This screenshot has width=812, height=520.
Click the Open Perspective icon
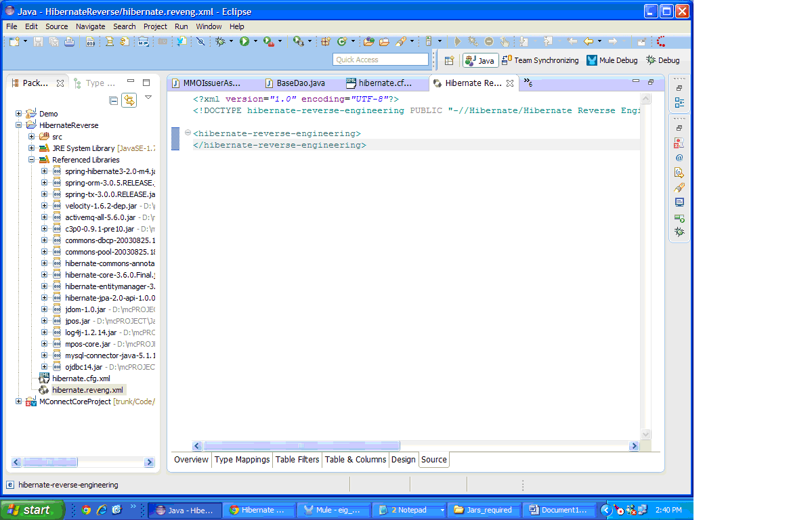point(449,60)
